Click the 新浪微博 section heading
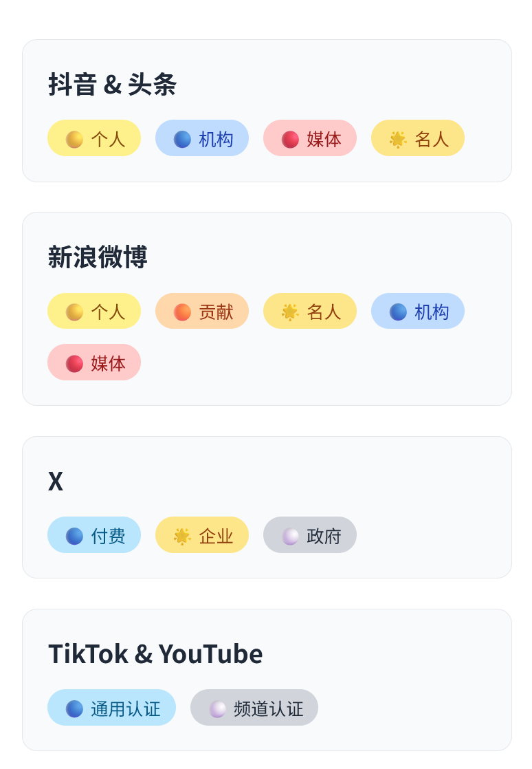532x769 pixels. point(98,257)
